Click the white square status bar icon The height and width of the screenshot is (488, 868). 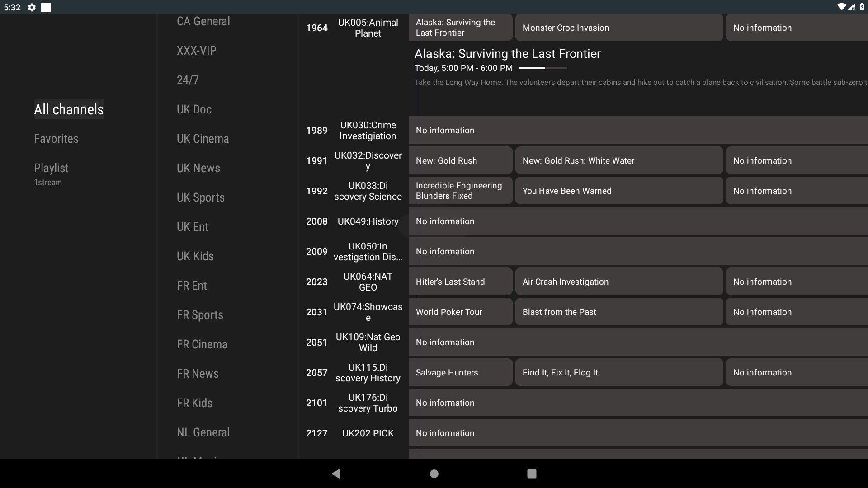pos(46,7)
